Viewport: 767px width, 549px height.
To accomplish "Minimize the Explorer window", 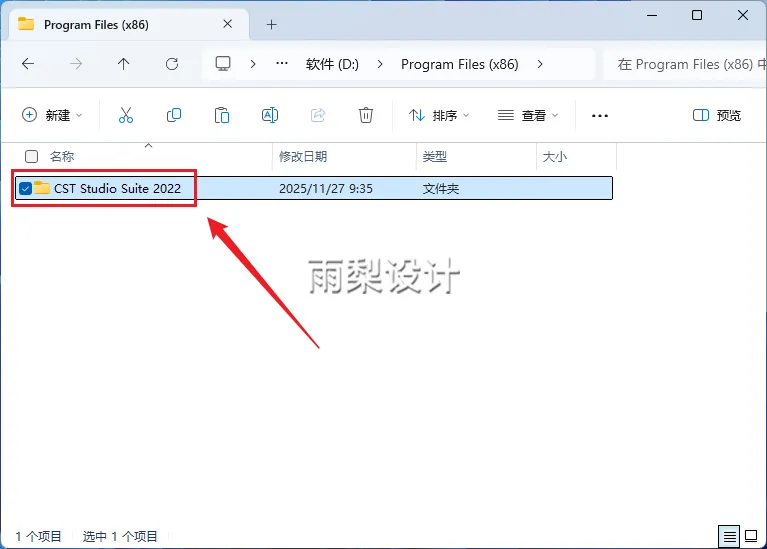I will pyautogui.click(x=652, y=15).
